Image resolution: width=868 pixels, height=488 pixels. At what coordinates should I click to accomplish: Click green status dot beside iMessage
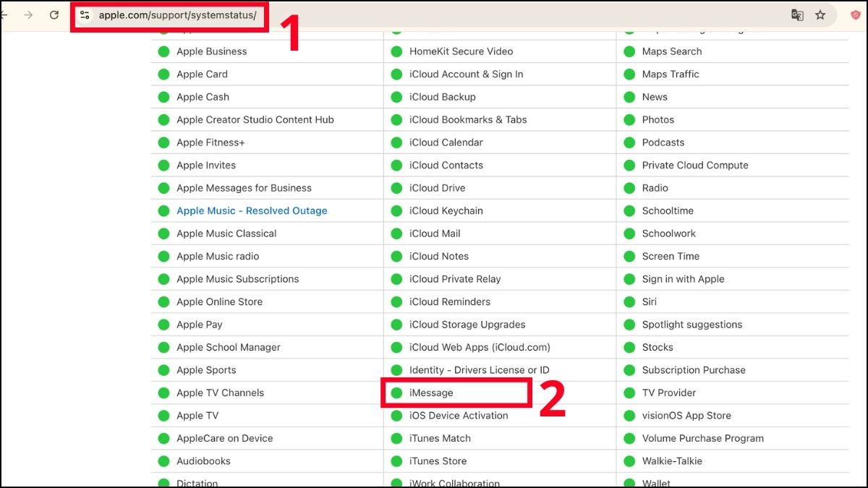click(x=396, y=393)
